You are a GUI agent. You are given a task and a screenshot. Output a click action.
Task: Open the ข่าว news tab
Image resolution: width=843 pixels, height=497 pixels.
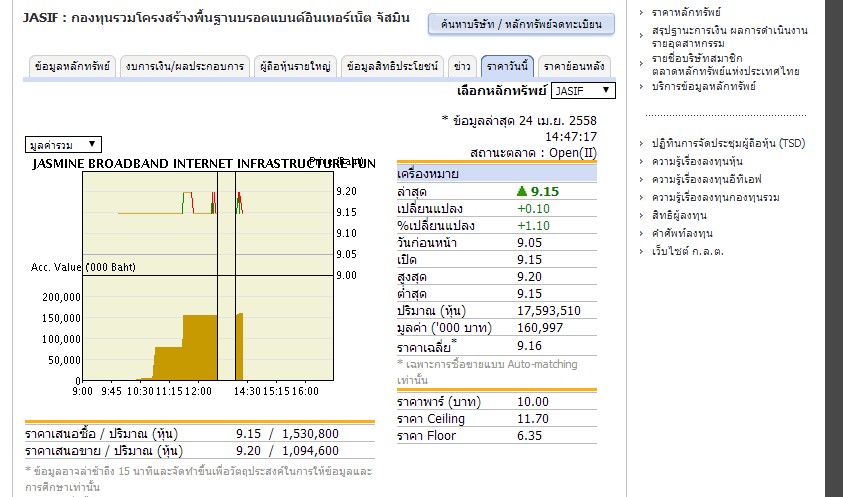[x=462, y=67]
